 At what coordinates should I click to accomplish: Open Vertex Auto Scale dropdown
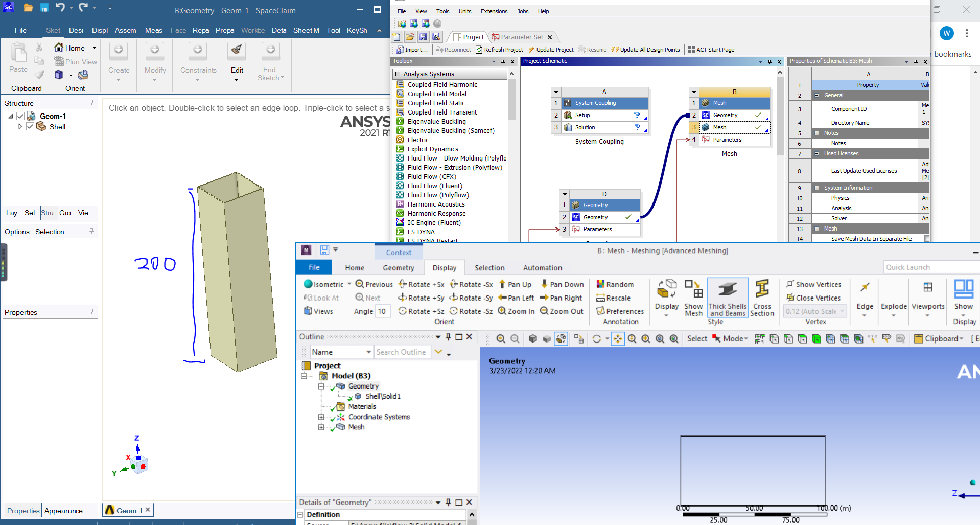pyautogui.click(x=842, y=311)
